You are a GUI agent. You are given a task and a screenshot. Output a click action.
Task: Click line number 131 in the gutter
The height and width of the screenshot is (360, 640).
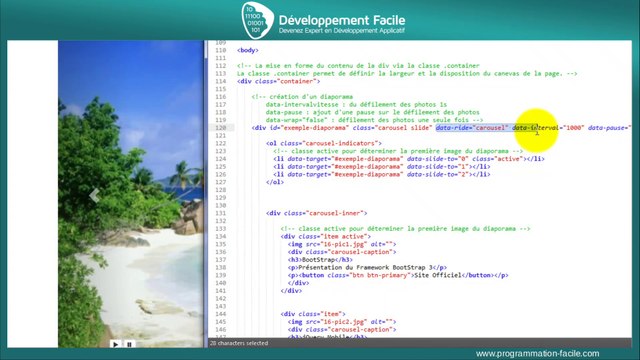pyautogui.click(x=220, y=213)
